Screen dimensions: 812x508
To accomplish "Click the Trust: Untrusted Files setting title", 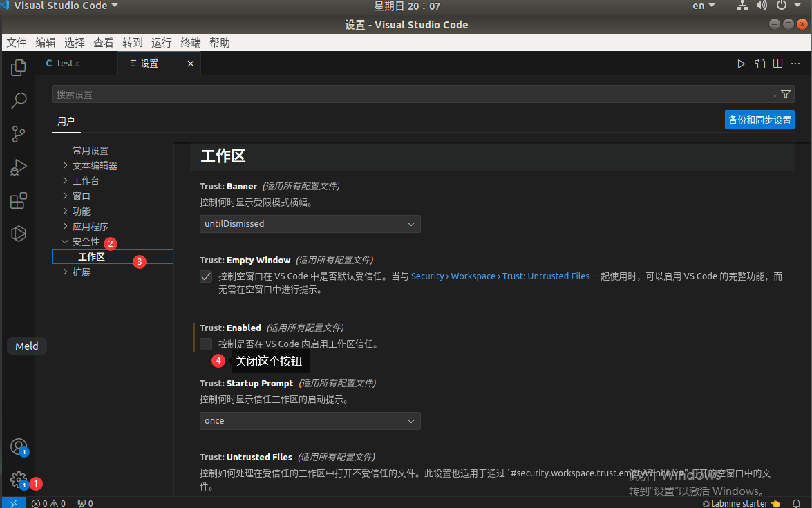I will (x=246, y=458).
